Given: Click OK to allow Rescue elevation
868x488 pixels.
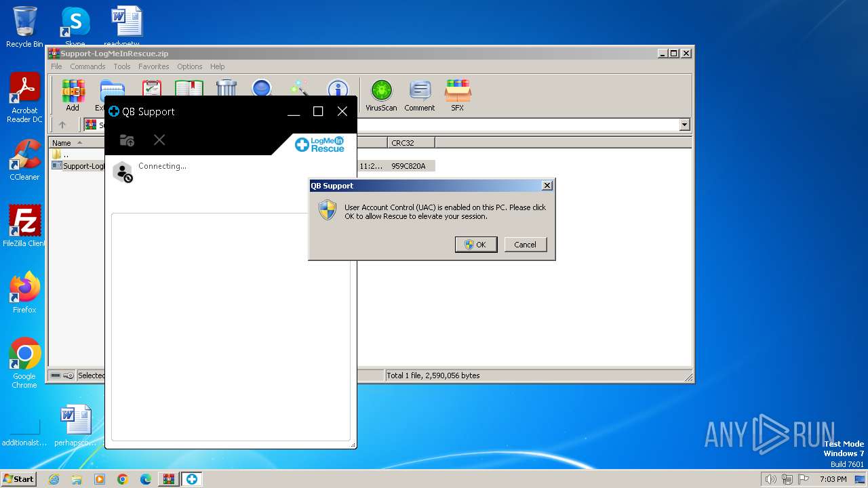Looking at the screenshot, I should tap(476, 245).
